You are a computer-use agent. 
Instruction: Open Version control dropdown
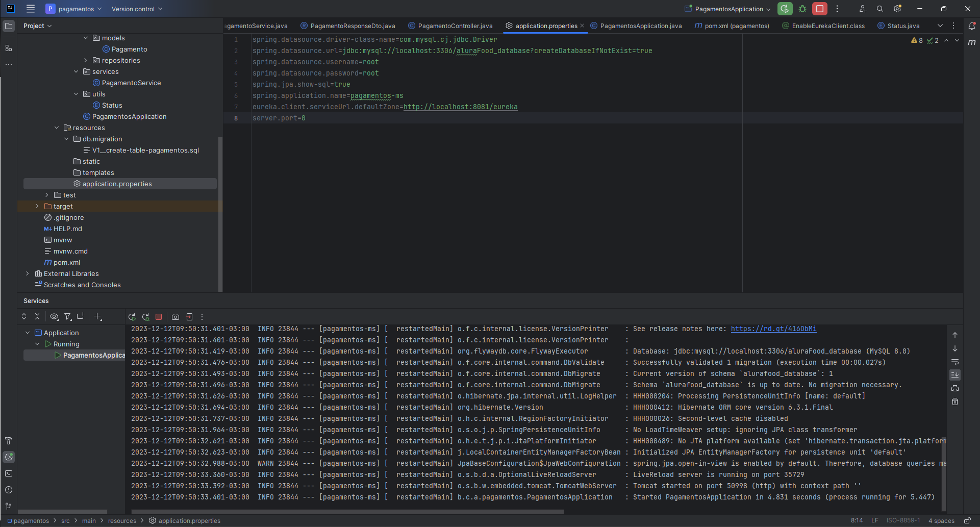click(x=137, y=9)
